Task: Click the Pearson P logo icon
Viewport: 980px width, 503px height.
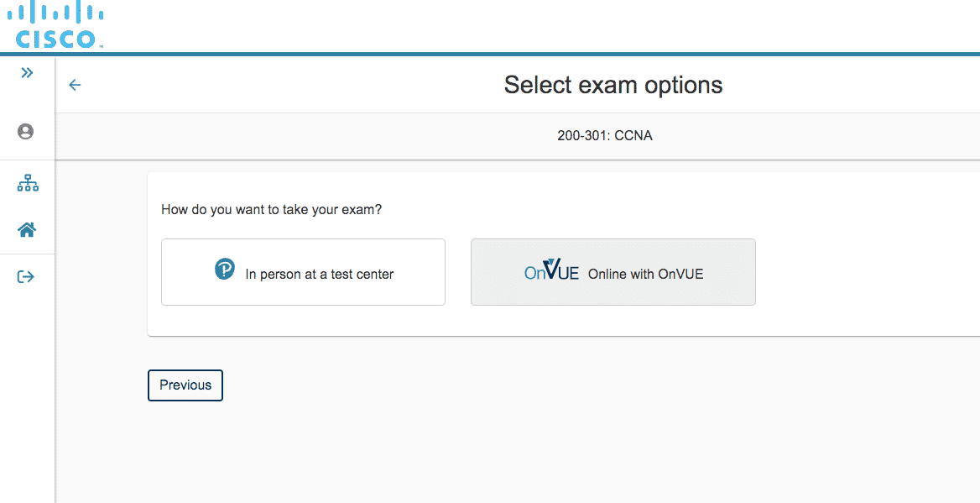Action: [224, 269]
